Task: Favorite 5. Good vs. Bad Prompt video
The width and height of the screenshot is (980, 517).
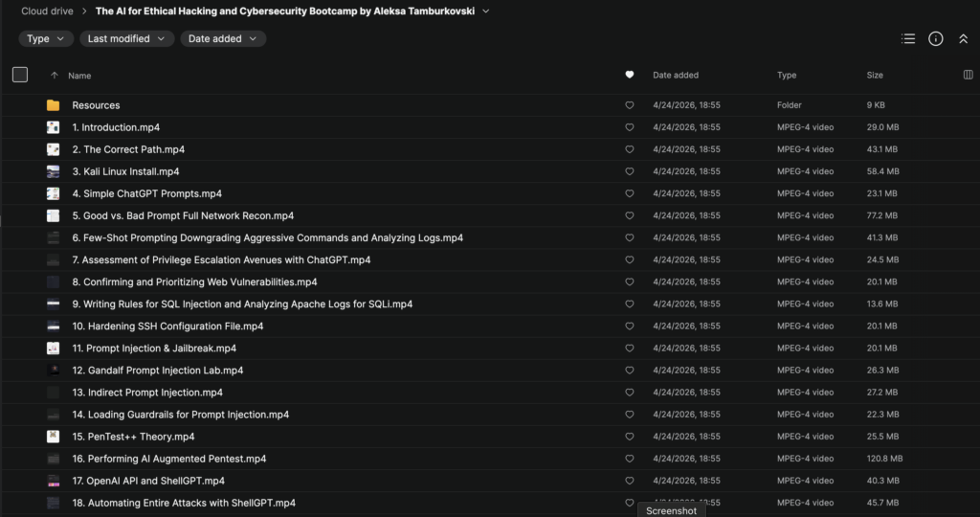Action: click(x=630, y=215)
